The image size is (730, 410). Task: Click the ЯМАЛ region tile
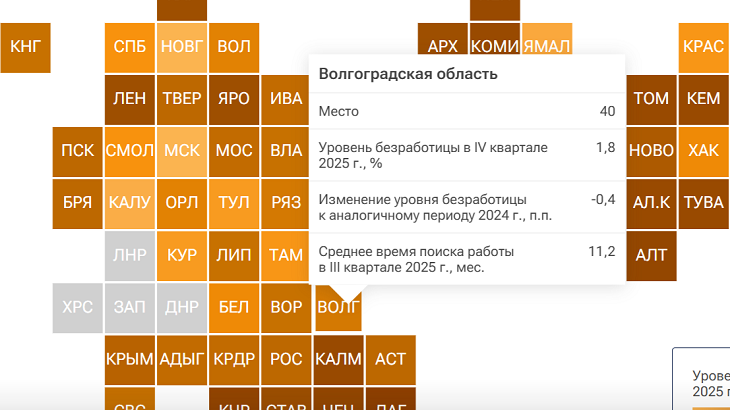[x=546, y=46]
